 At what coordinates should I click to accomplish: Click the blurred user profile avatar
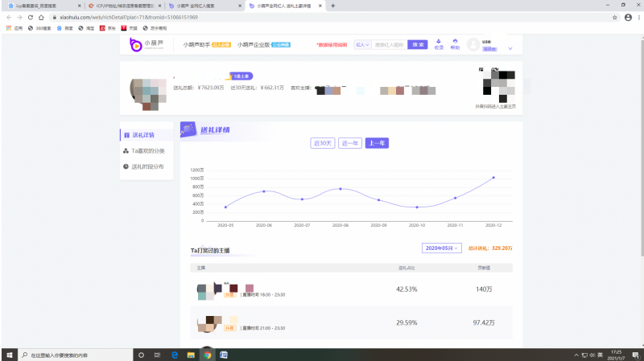(x=148, y=94)
